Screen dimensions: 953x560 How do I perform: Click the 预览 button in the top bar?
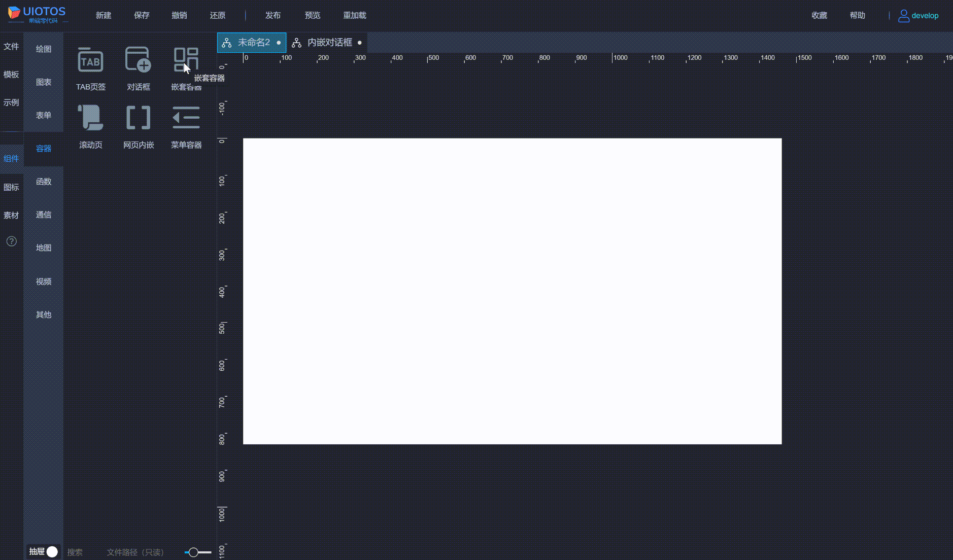[x=312, y=15]
